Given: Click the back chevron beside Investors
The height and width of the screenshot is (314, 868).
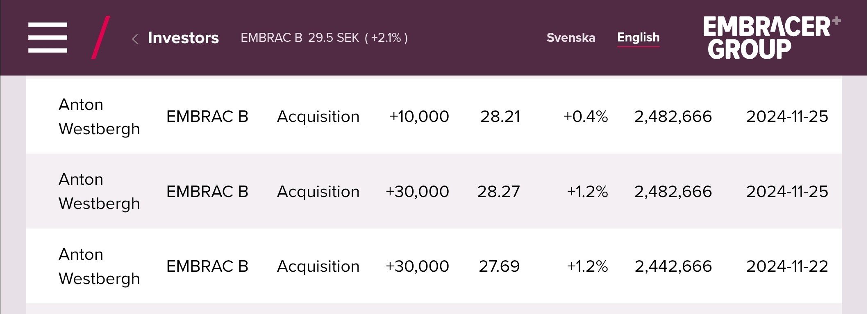Looking at the screenshot, I should pyautogui.click(x=135, y=39).
